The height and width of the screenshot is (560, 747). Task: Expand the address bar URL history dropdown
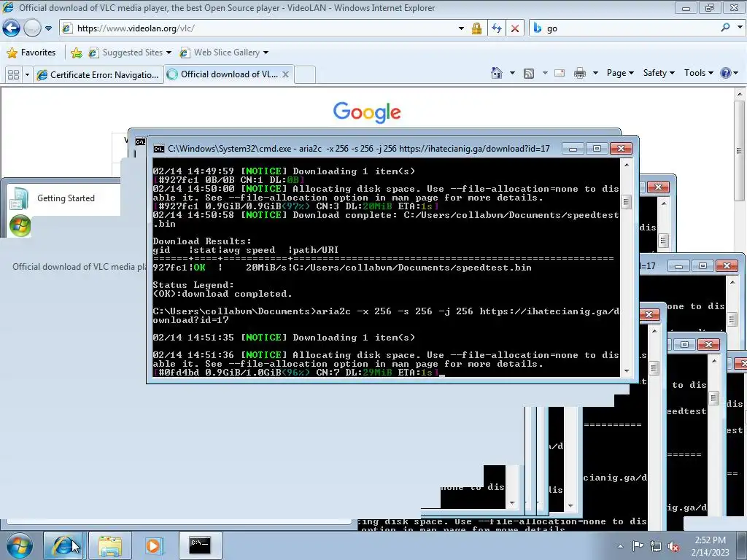coord(461,28)
